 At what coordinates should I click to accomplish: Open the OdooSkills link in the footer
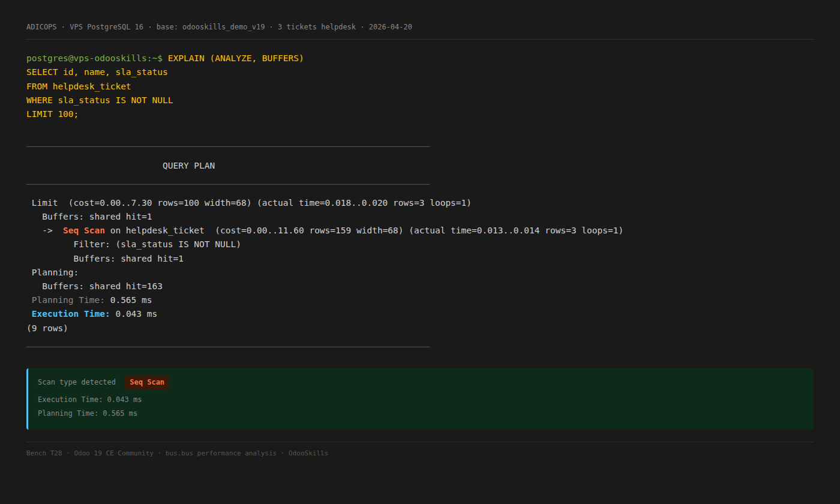(308, 453)
